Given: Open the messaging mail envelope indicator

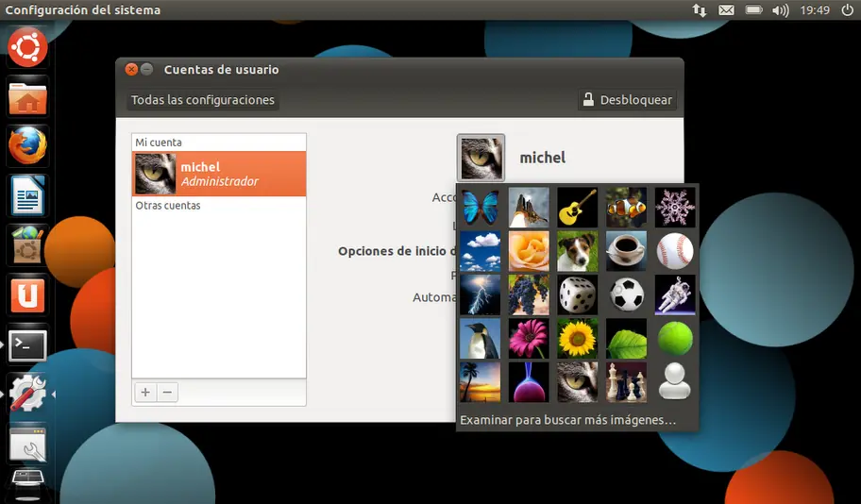Looking at the screenshot, I should point(727,9).
